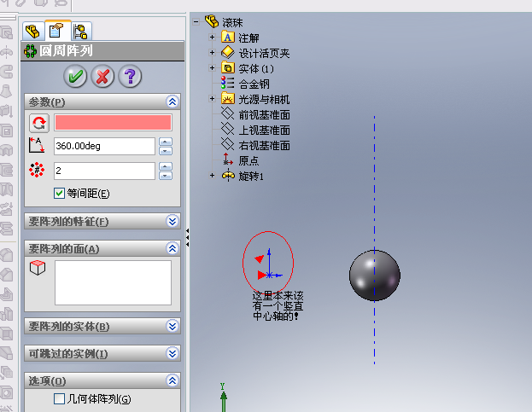Click the panel splitter collapse arrows
Image resolution: width=532 pixels, height=412 pixels.
tap(187, 237)
